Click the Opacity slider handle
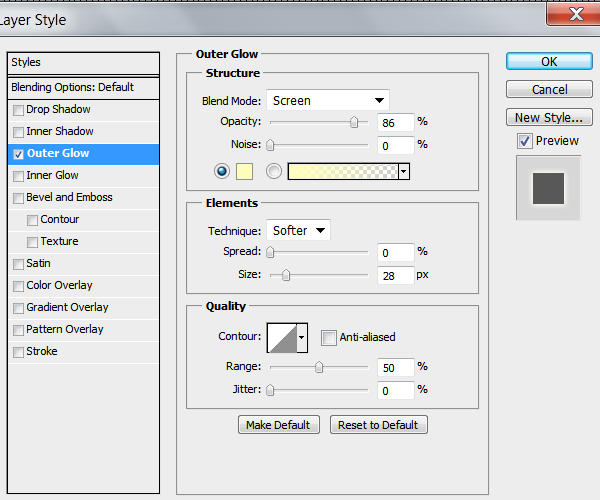 click(354, 122)
